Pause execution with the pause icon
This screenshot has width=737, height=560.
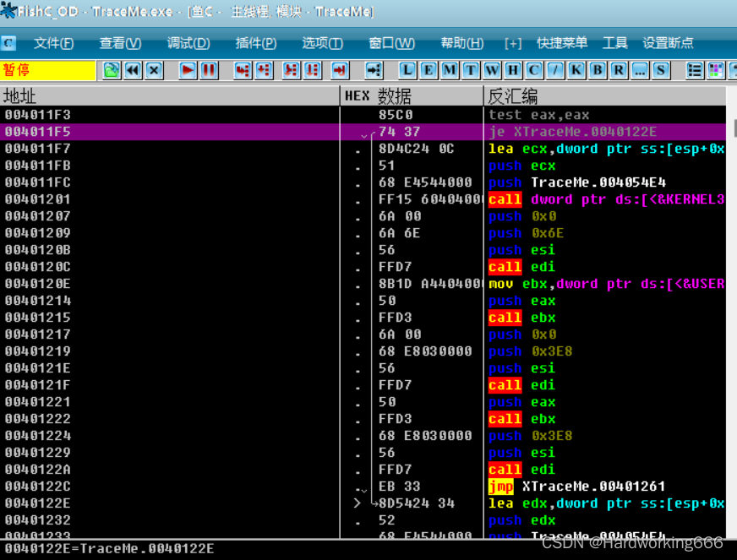coord(209,70)
